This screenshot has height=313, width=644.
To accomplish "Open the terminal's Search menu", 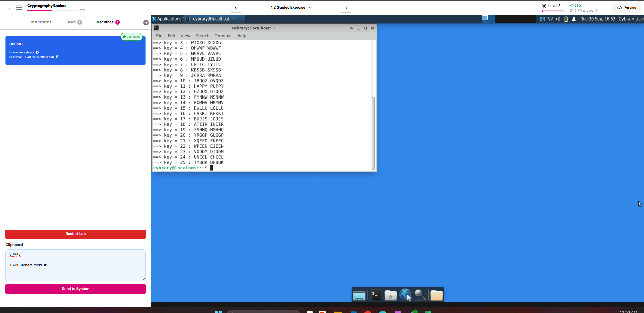I will (202, 36).
